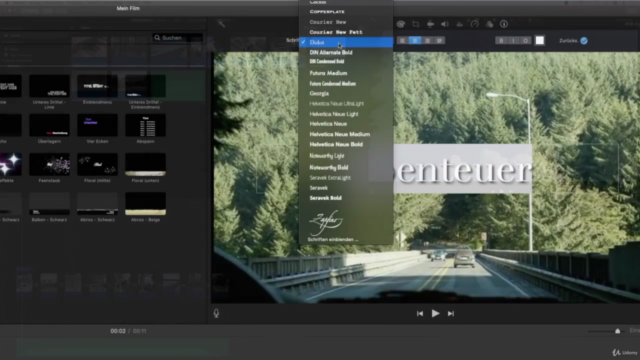Screen dimensions: 640x360
Task: Click the title text in the viewer
Action: click(x=462, y=170)
